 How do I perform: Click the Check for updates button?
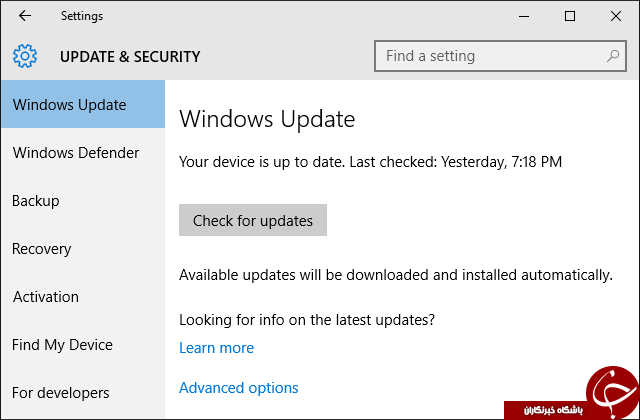tap(253, 220)
